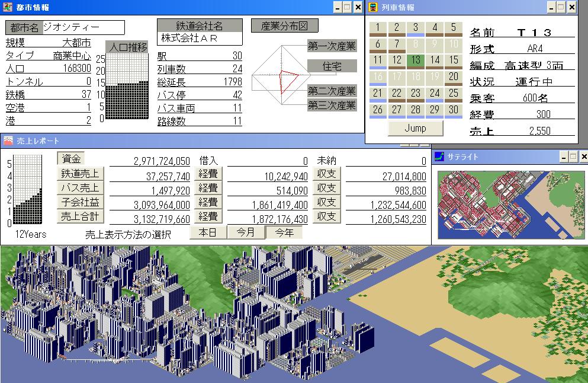The image size is (588, 383).
Task: Select train number 15 in train grid
Action: [454, 62]
